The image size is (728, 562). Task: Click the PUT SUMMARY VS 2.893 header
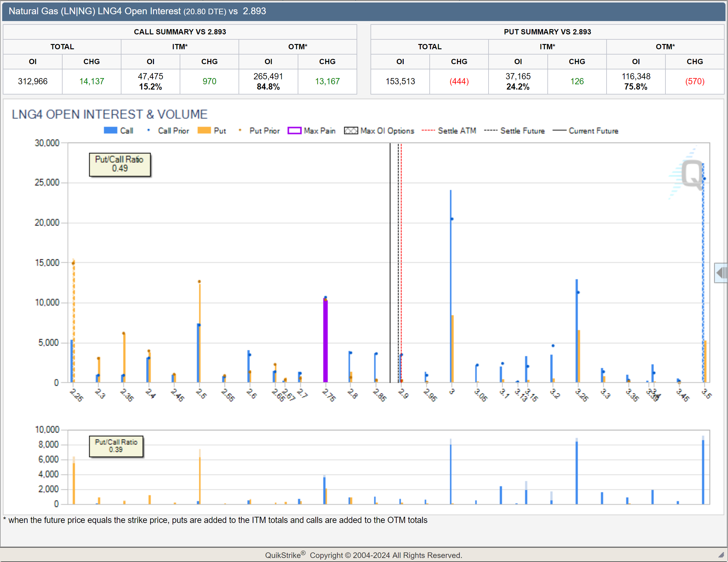coord(547,32)
